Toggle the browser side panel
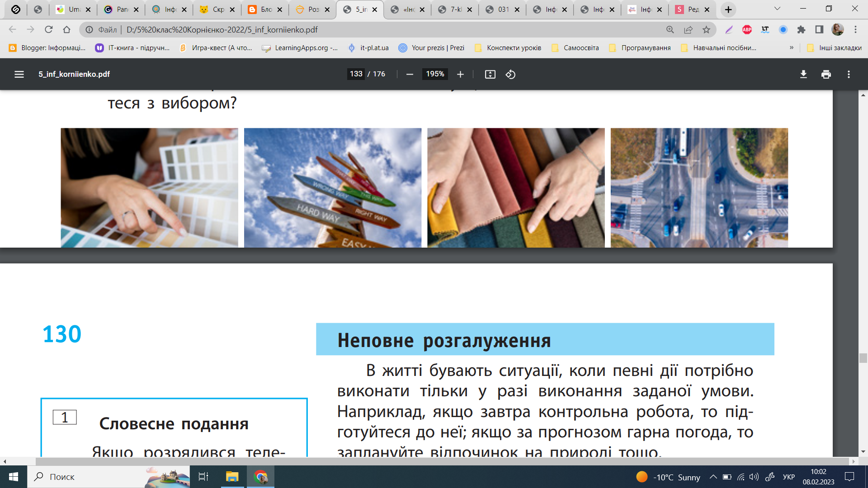This screenshot has width=868, height=488. [x=819, y=30]
